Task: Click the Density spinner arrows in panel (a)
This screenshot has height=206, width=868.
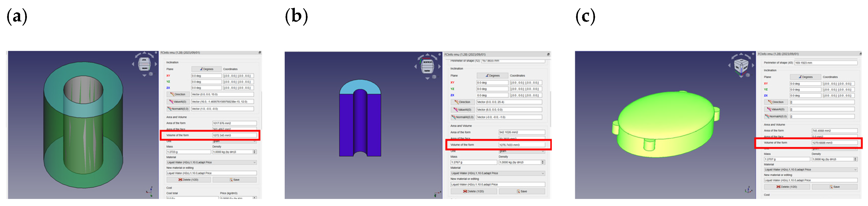Action: tap(255, 152)
